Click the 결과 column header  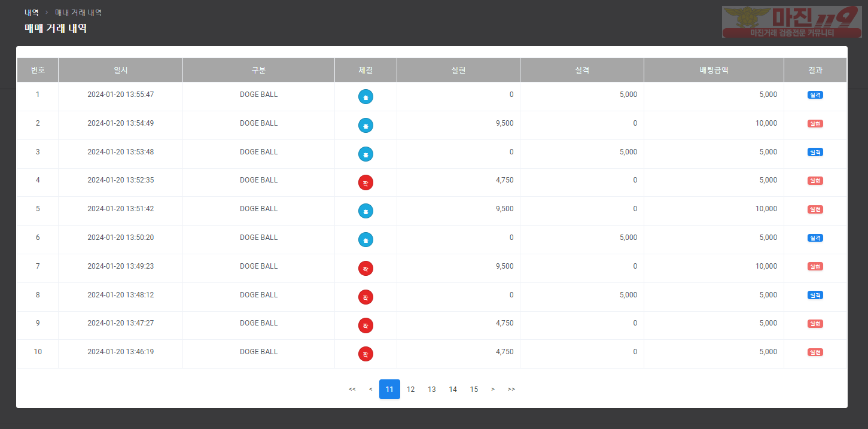click(x=815, y=70)
